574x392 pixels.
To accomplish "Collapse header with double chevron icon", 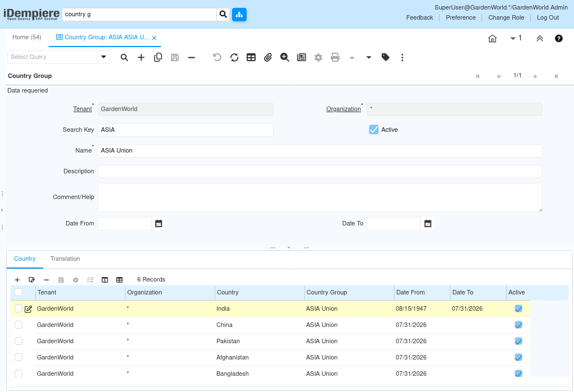I will tap(540, 39).
